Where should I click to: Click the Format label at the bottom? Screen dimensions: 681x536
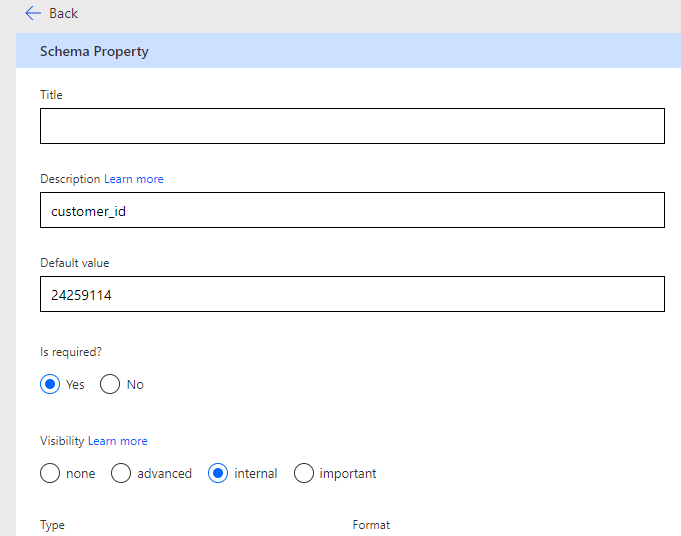[x=371, y=525]
